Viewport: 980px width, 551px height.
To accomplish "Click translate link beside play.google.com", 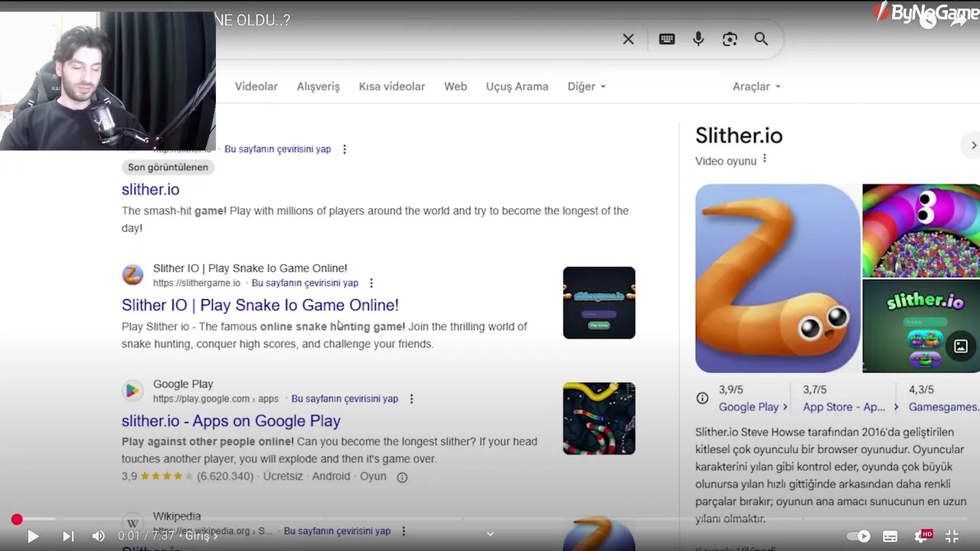I will point(345,399).
